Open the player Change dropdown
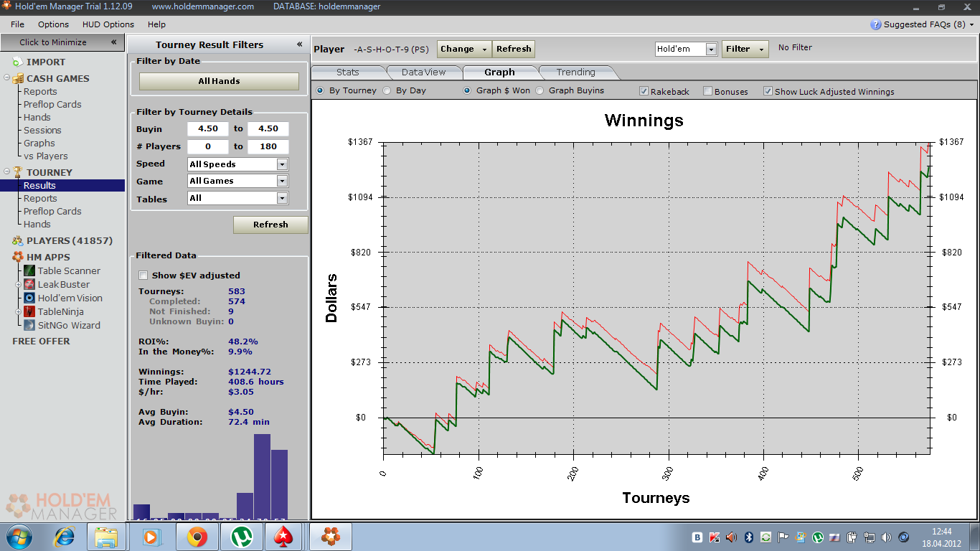The image size is (980, 551). [x=464, y=50]
